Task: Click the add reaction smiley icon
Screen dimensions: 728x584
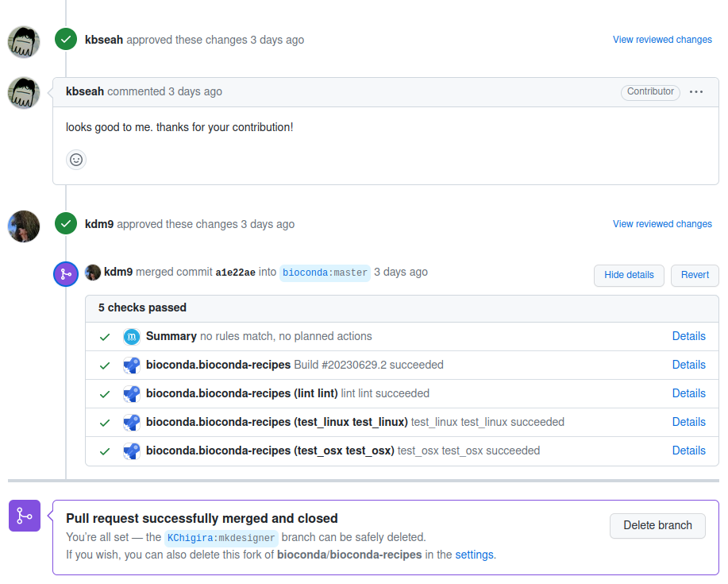Action: [x=76, y=160]
